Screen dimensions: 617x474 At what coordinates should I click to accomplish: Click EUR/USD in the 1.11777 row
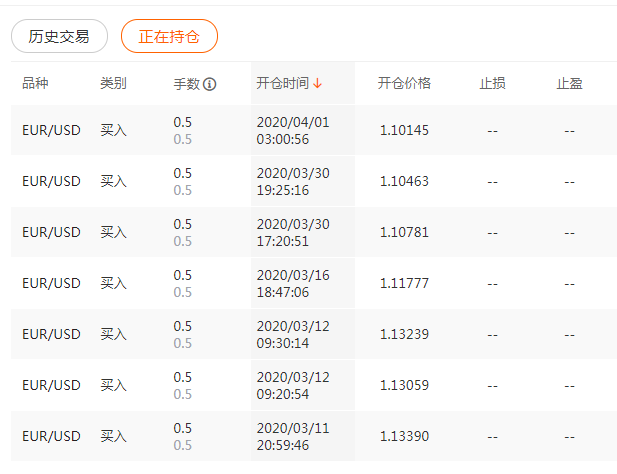52,283
